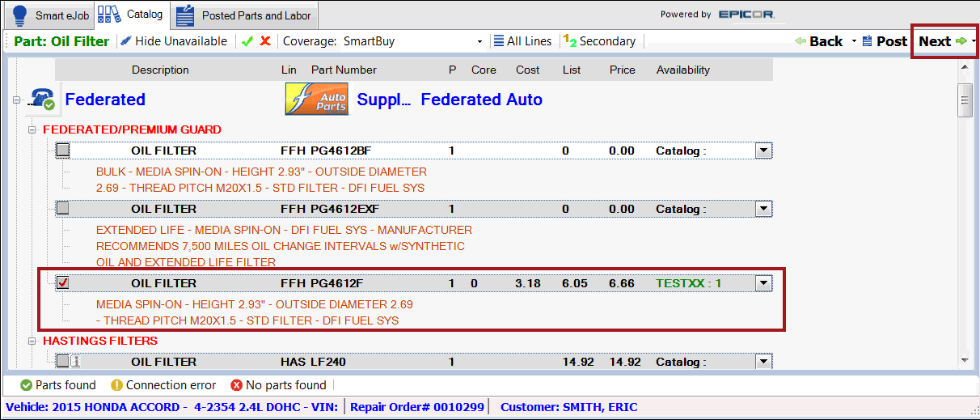Click the Customer SMITH, ERIC text
Viewport: 980px width, 420px height.
tap(568, 407)
